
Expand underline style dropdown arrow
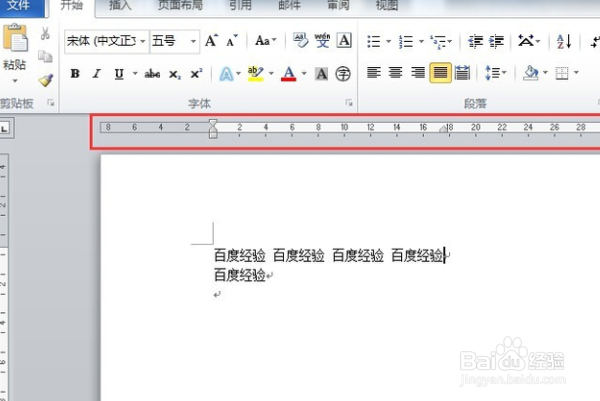[135, 73]
